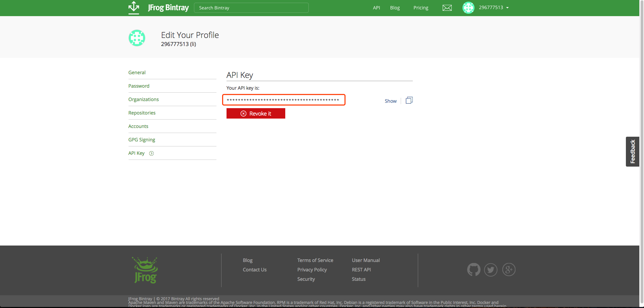Click the Revoke it button
Image resolution: width=644 pixels, height=308 pixels.
[256, 114]
